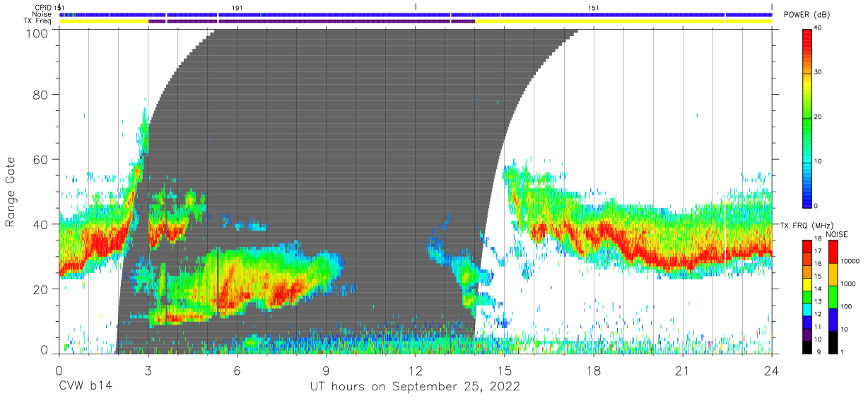The image size is (868, 401).
Task: Click the 60 tick on the Range Gate axis
Action: click(x=42, y=159)
